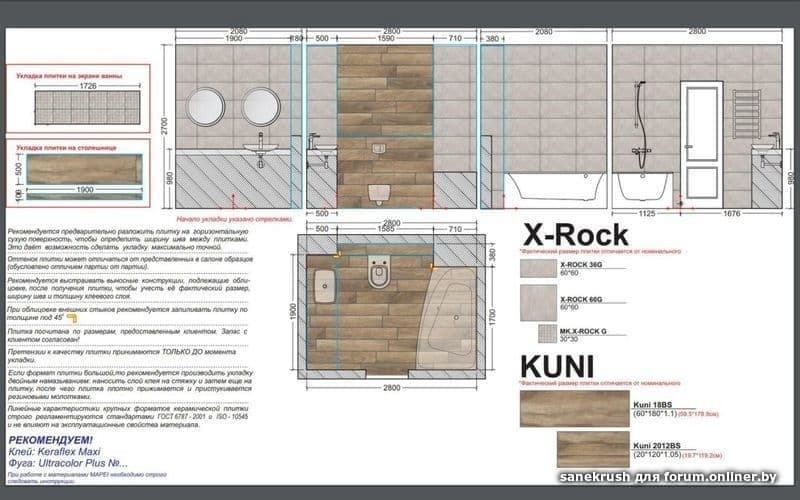Select the wall-hung toilet in the wood-tile elevation
This screenshot has width=800, height=500.
click(378, 191)
